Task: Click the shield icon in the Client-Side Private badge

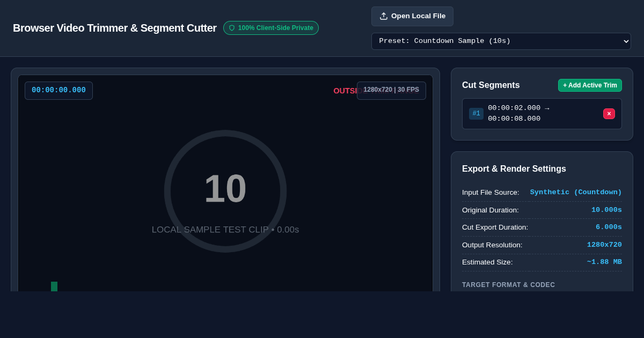Action: point(232,28)
